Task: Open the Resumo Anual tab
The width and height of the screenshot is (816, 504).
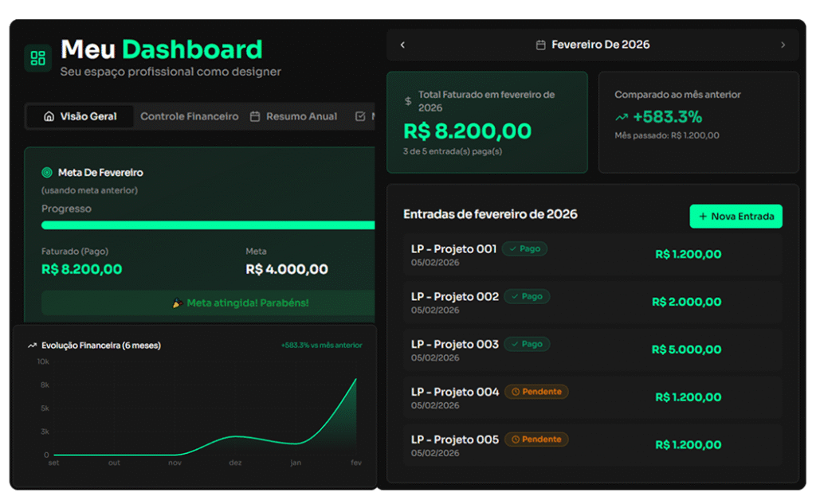Action: click(293, 116)
